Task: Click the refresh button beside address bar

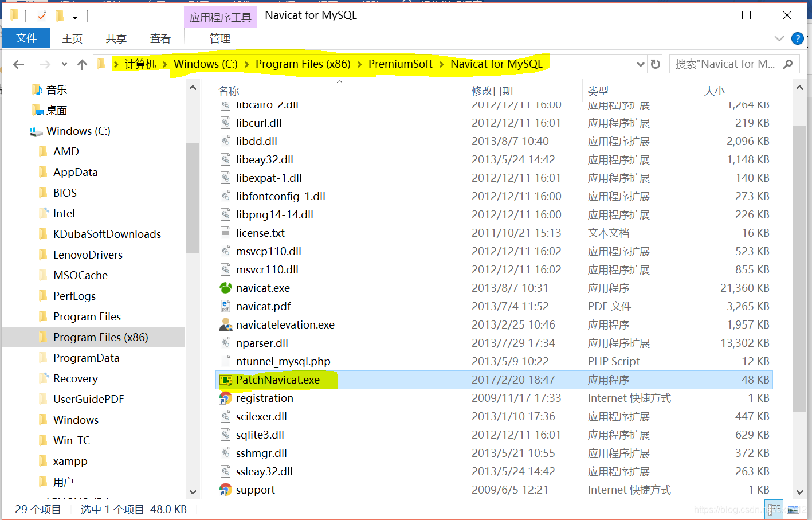Action: coord(656,64)
